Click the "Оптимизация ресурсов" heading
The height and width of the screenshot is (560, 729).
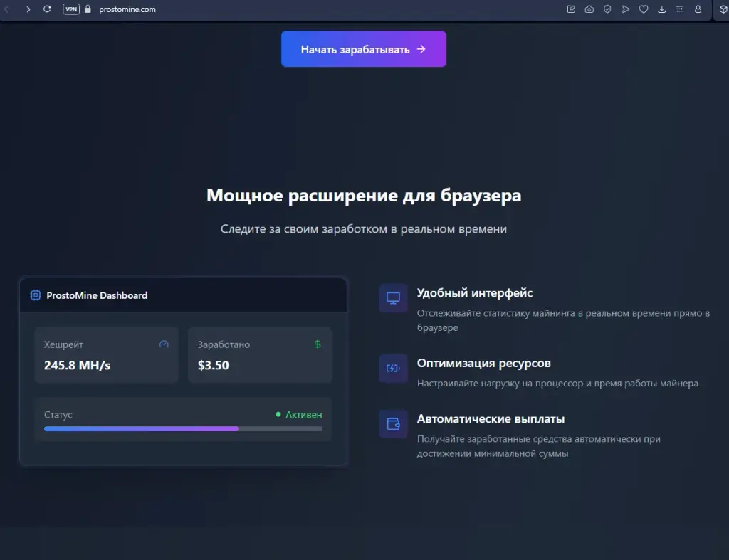pos(483,363)
